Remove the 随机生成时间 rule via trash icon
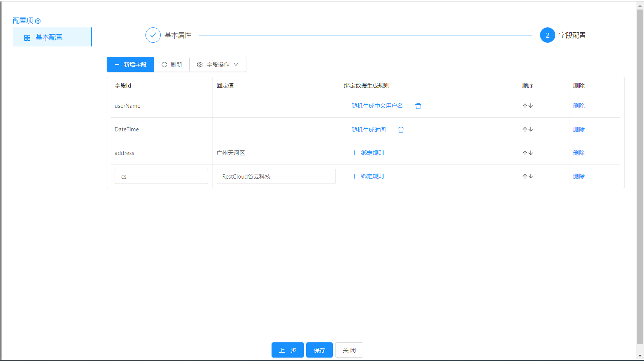This screenshot has width=644, height=361. pos(401,130)
